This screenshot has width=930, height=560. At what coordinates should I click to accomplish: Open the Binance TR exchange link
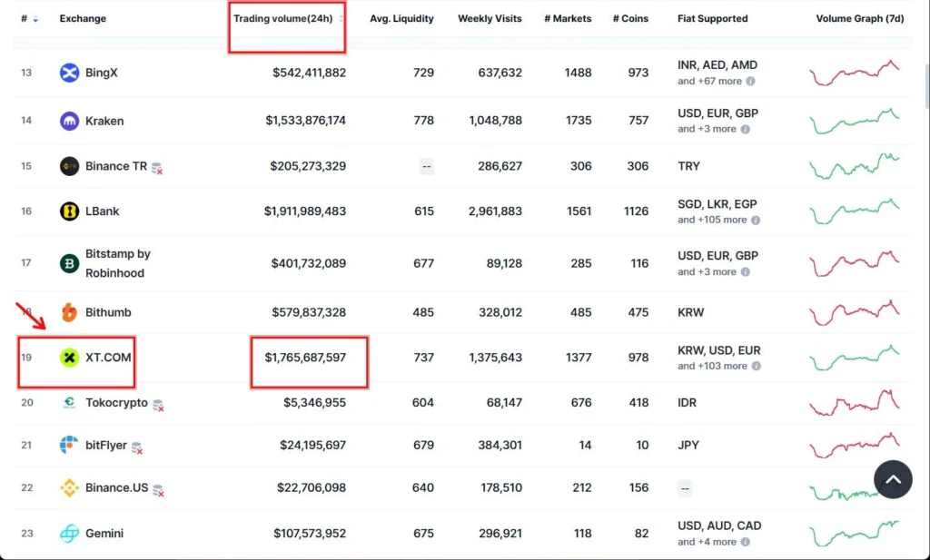[116, 166]
